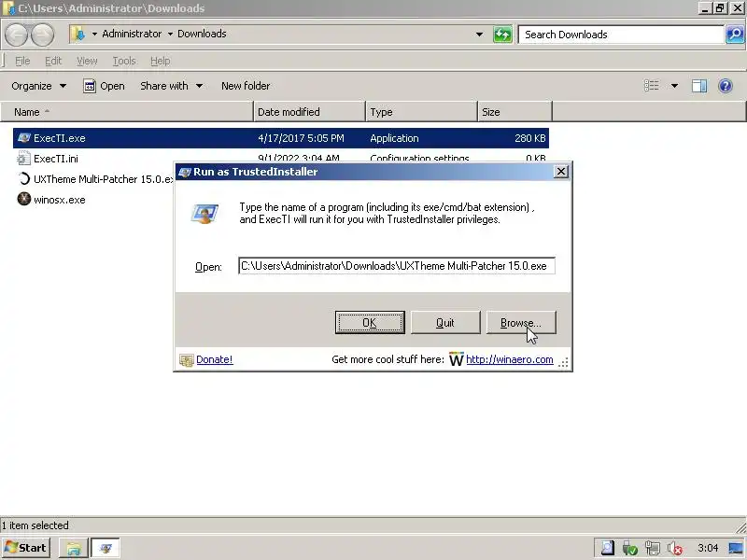Open Explorer help with blue question icon

[726, 86]
